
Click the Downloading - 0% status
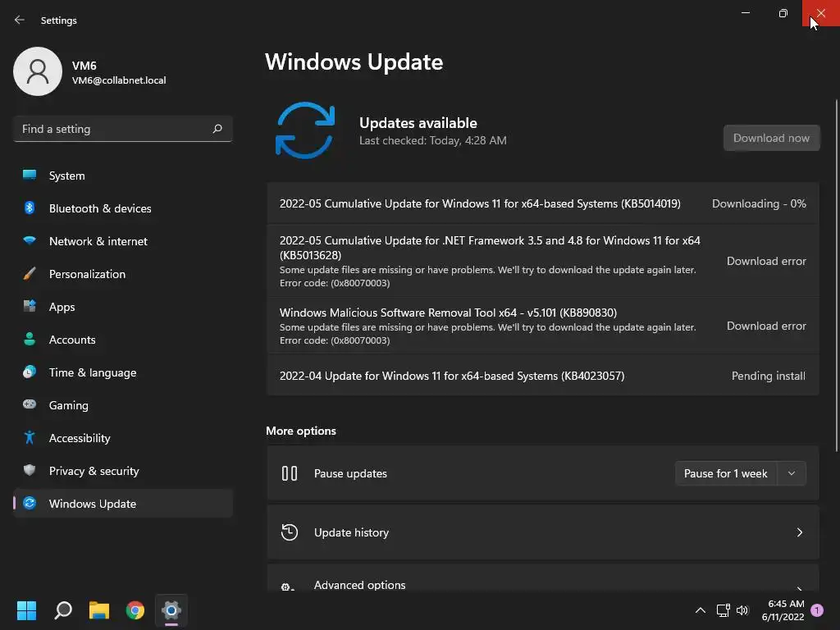(x=759, y=203)
